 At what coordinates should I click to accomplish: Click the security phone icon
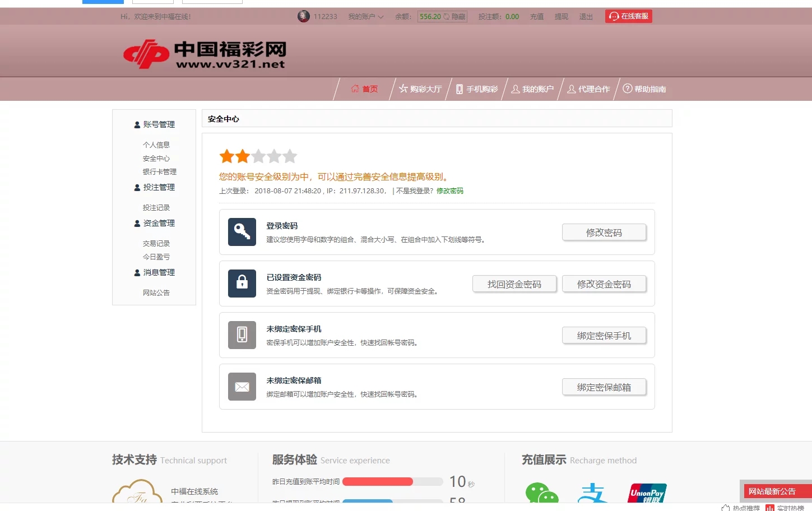242,335
